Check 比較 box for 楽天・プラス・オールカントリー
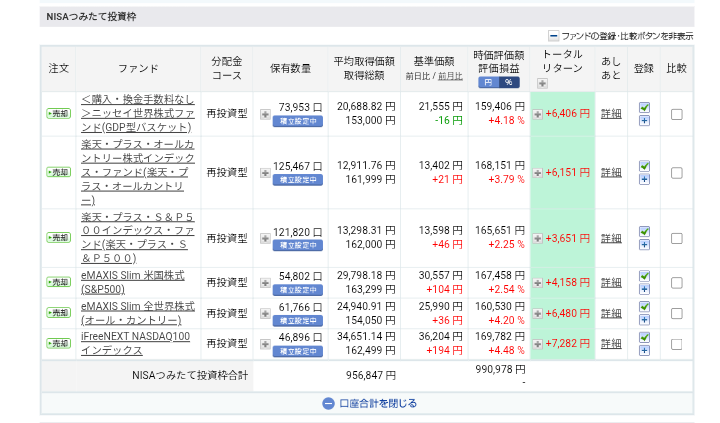Screen dimensions: 720x423 [x=676, y=173]
